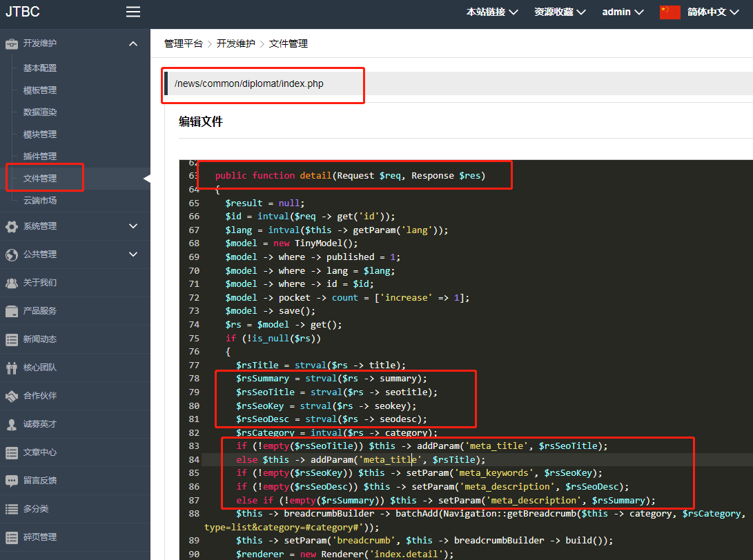Open 核心团队 menu entry
The width and height of the screenshot is (753, 560).
[40, 368]
